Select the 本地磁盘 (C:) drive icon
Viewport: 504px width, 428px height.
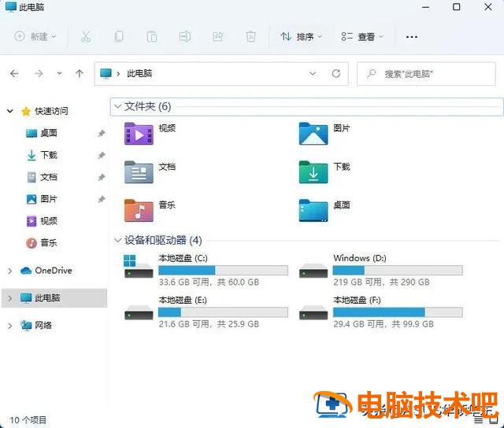click(x=139, y=266)
